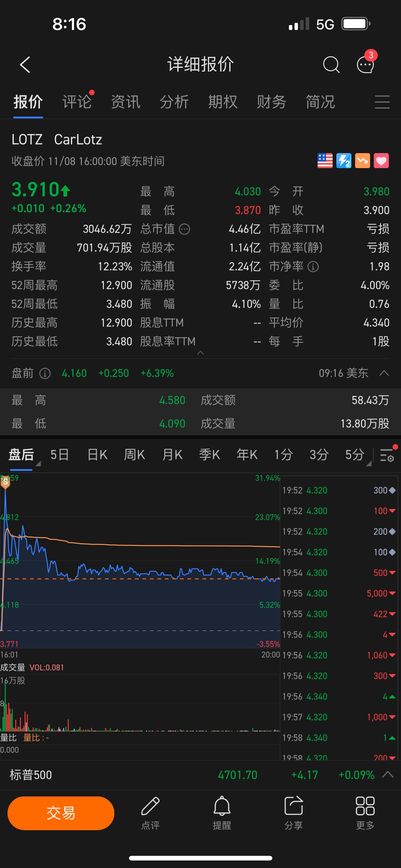
Task: Collapse the quote details with small chevron
Action: (x=200, y=352)
